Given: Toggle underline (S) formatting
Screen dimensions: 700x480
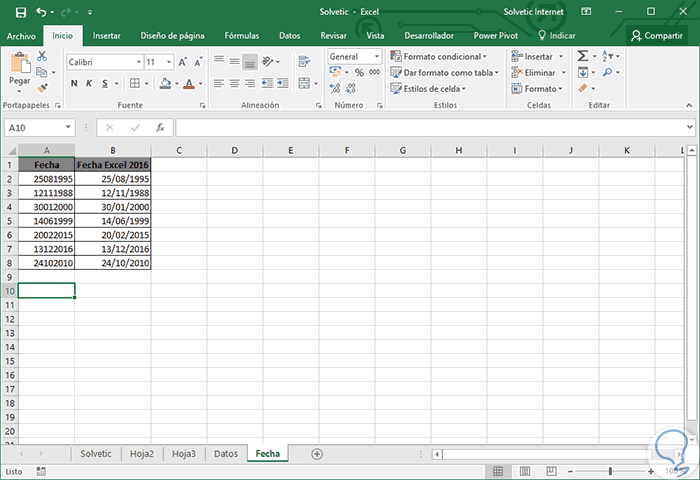Looking at the screenshot, I should (105, 83).
